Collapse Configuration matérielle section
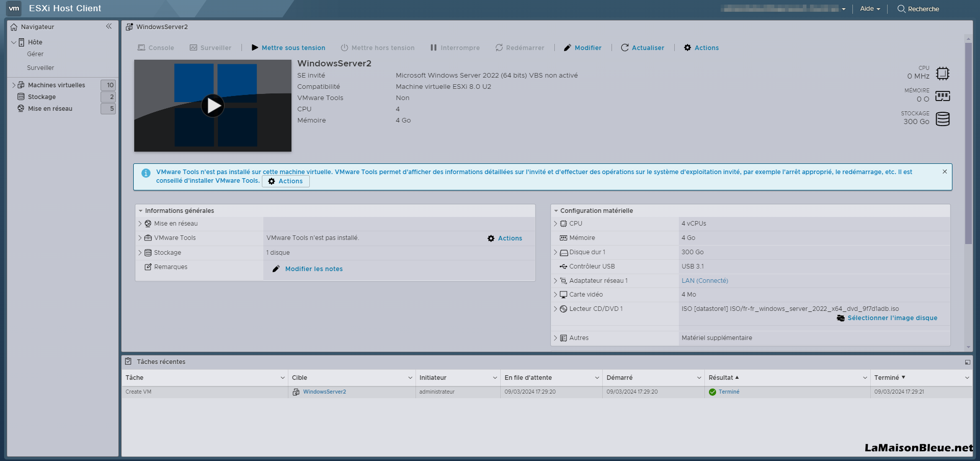 [x=556, y=211]
